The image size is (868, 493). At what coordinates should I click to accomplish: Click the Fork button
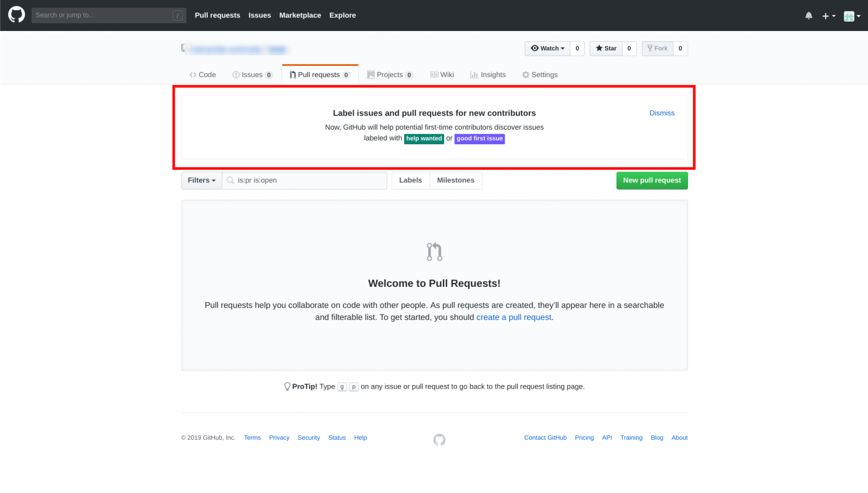pos(658,48)
